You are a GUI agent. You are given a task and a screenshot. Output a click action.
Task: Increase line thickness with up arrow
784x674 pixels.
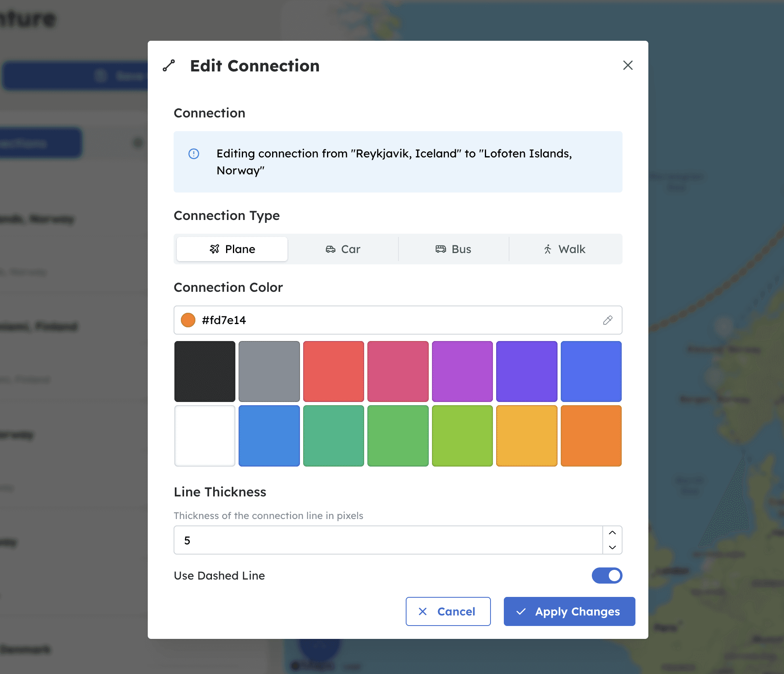coord(612,533)
